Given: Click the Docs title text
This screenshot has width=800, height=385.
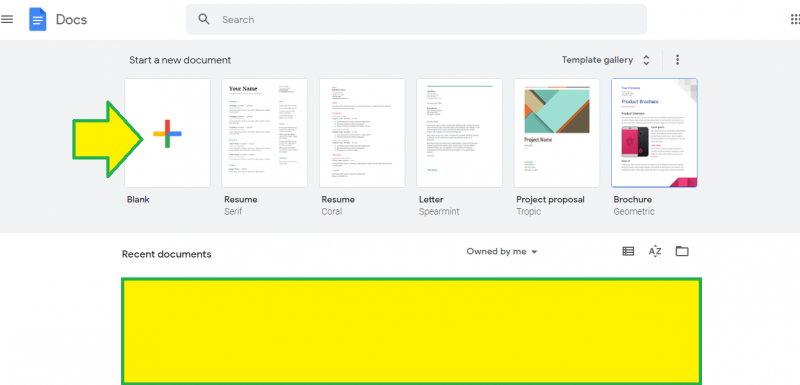Looking at the screenshot, I should pyautogui.click(x=71, y=19).
